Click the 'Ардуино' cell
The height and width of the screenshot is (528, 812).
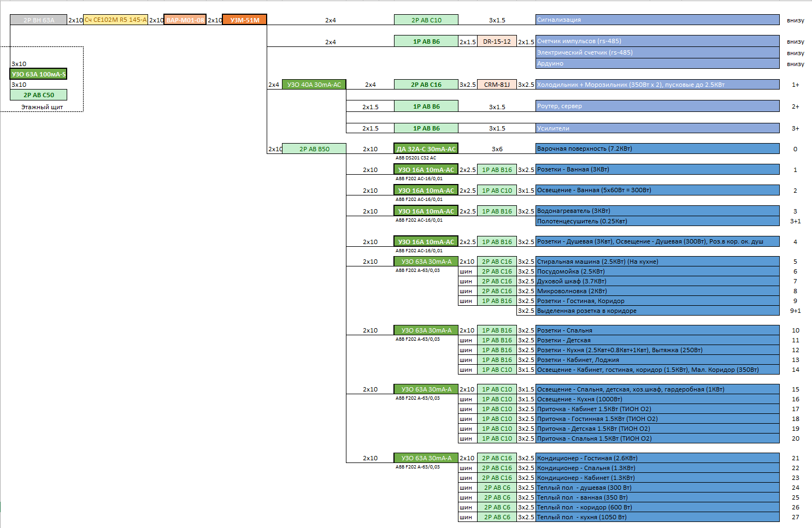click(x=658, y=63)
